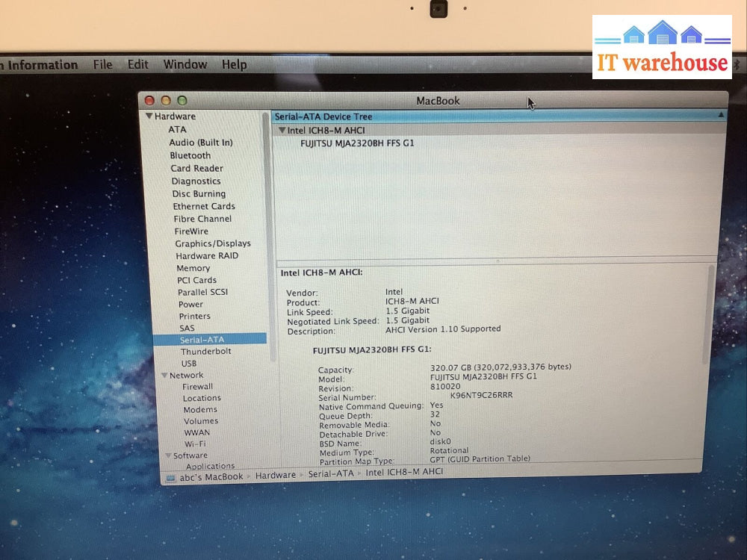
Task: Click the computer icon in the path bar
Action: (171, 477)
